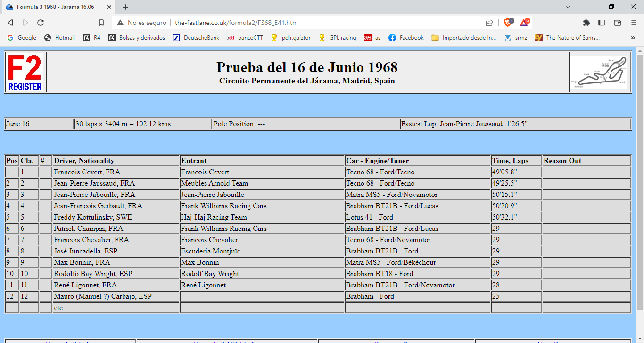This screenshot has height=343, width=644.
Task: Click 'Lotus 41 - Ford' car cell
Action: point(418,217)
